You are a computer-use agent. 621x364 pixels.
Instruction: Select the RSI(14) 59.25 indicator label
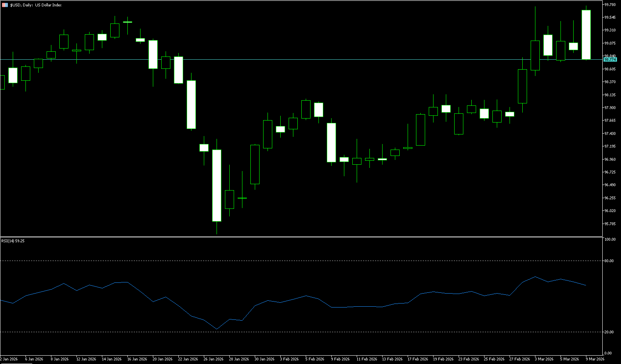click(13, 241)
